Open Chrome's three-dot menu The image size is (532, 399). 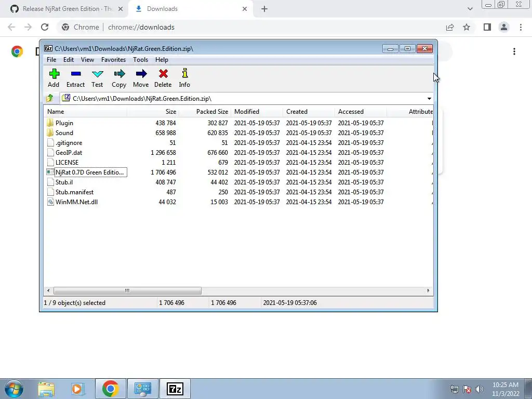coord(521,27)
